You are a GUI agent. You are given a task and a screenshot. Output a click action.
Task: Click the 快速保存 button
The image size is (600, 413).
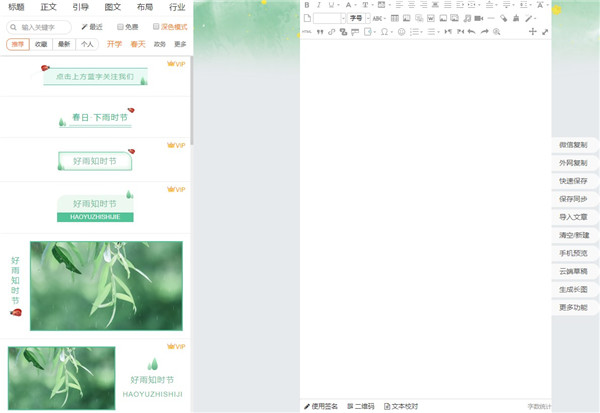tap(574, 181)
